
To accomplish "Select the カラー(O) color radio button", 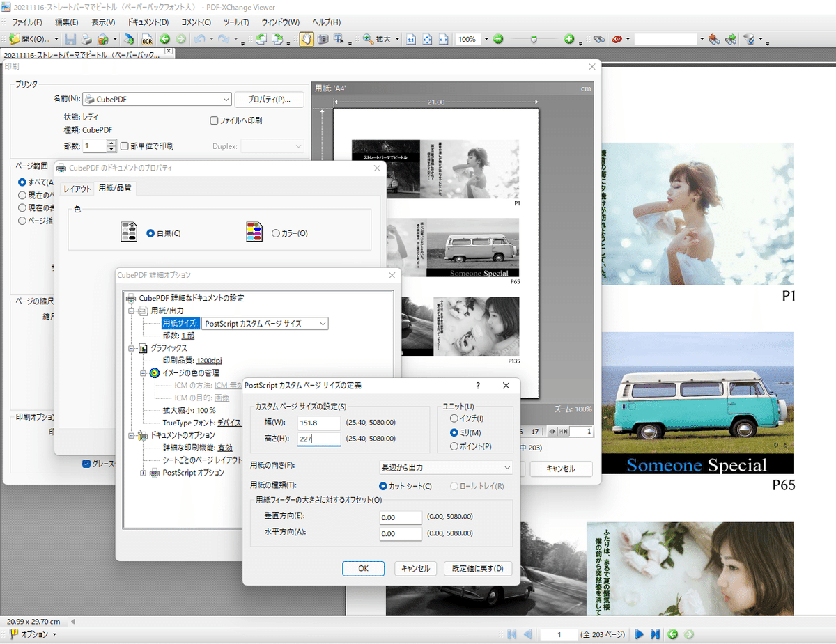I will 276,233.
